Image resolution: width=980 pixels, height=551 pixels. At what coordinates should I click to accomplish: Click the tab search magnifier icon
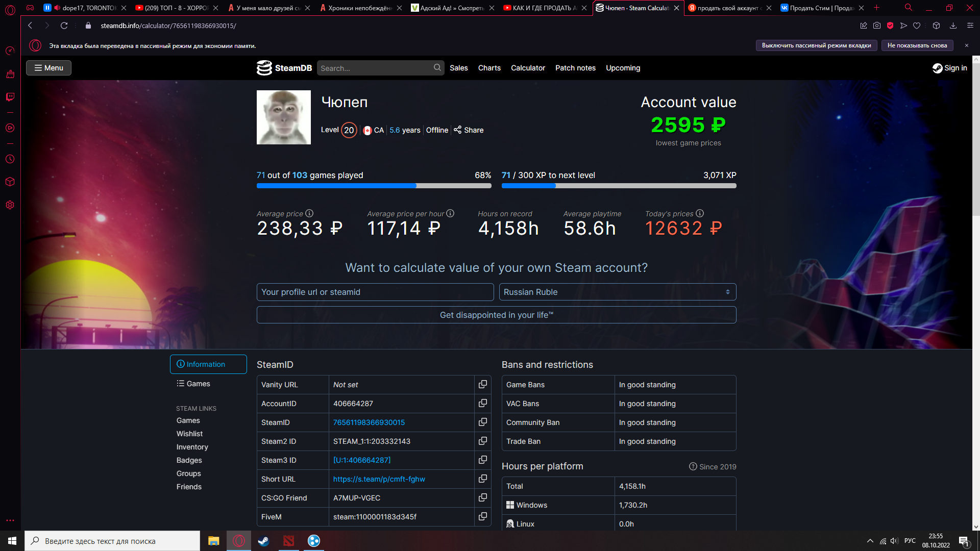909,8
